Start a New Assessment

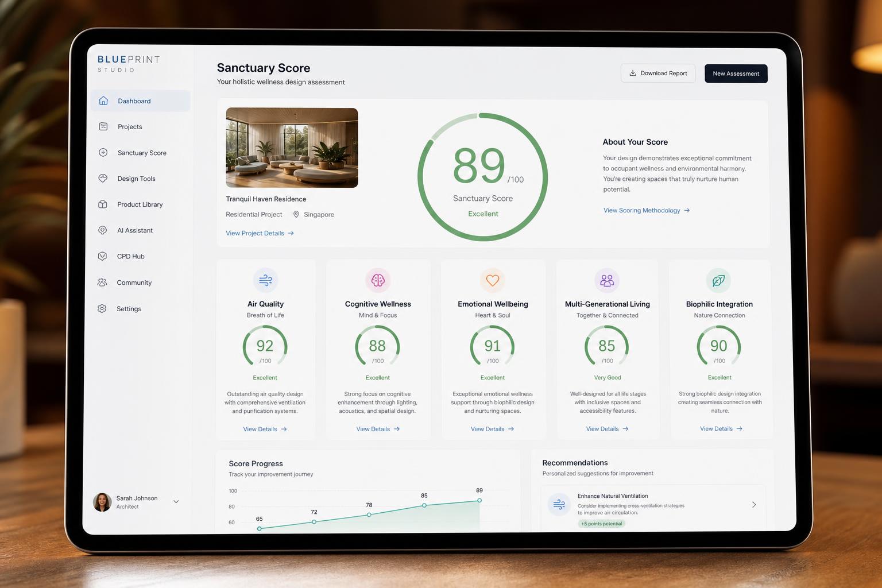736,73
